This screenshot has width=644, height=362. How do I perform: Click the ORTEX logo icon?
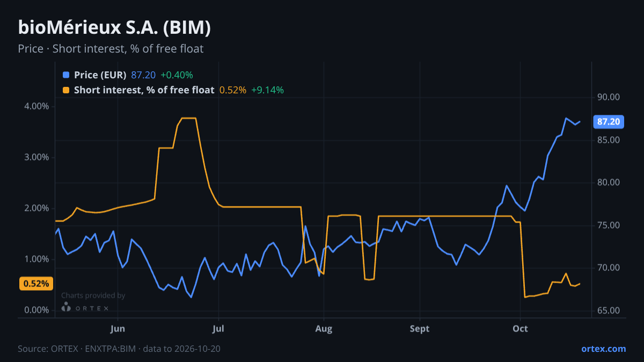click(x=66, y=307)
